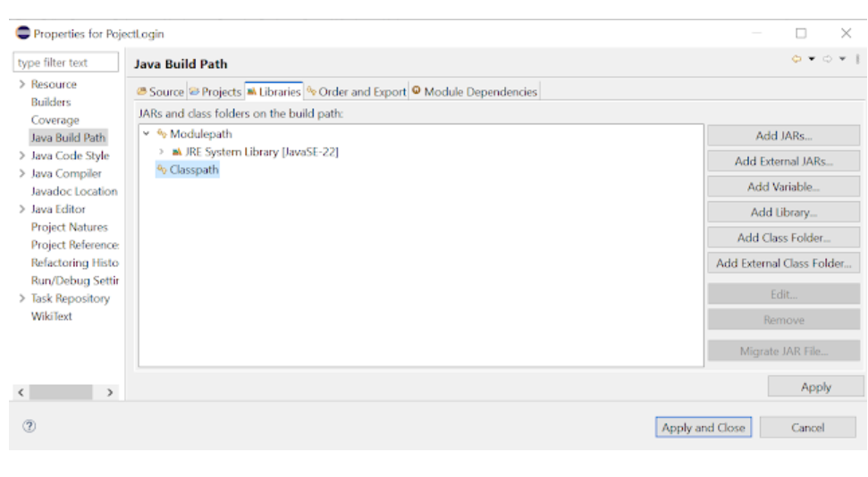Viewport: 868px width, 477px height.
Task: Click the forward navigation arrow icon
Action: click(x=827, y=59)
